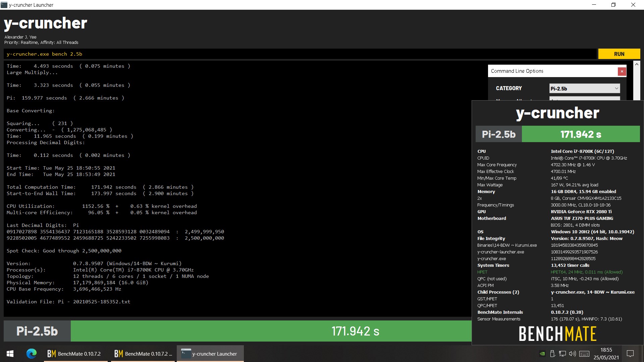Image resolution: width=644 pixels, height=362 pixels.
Task: Click the y-cruncher Launcher title bar icon
Action: click(x=4, y=5)
